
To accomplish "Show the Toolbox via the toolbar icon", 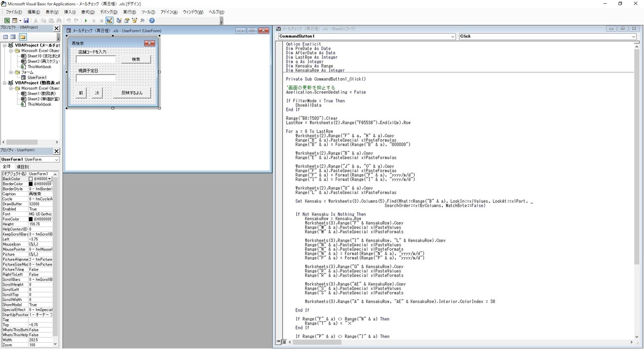I will click(x=143, y=21).
